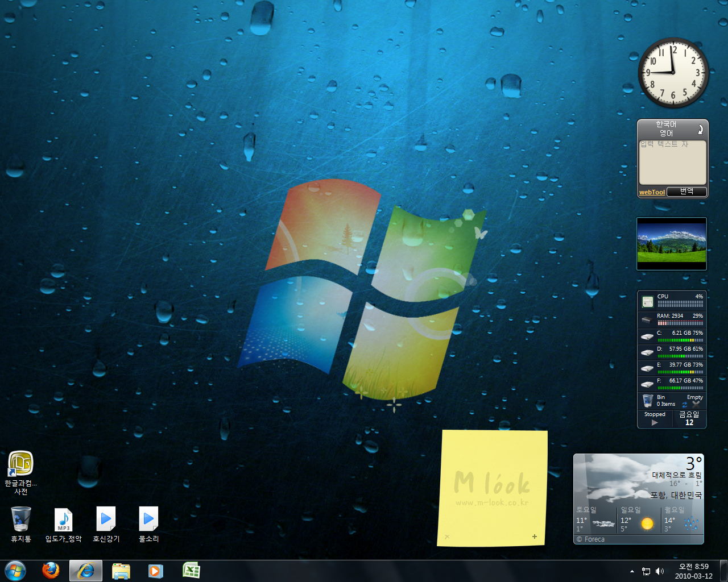The width and height of the screenshot is (728, 582).
Task: Click the 번역 translate button
Action: pyautogui.click(x=686, y=192)
